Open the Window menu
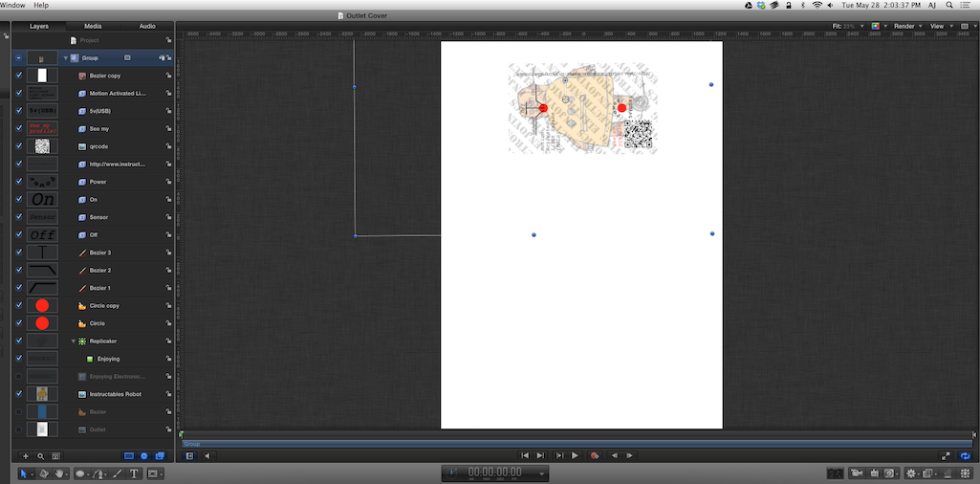This screenshot has height=484, width=980. pyautogui.click(x=12, y=5)
